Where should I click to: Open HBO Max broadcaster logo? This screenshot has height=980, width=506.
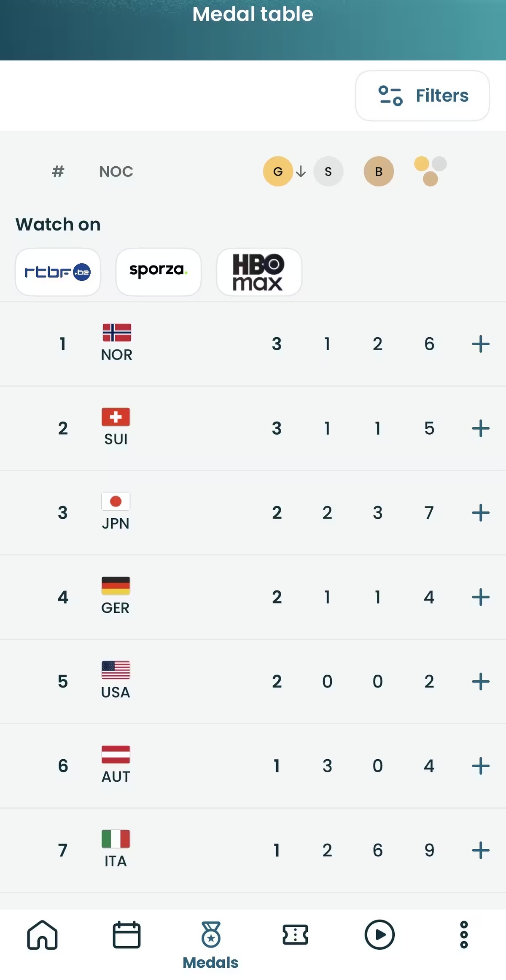[x=259, y=272]
